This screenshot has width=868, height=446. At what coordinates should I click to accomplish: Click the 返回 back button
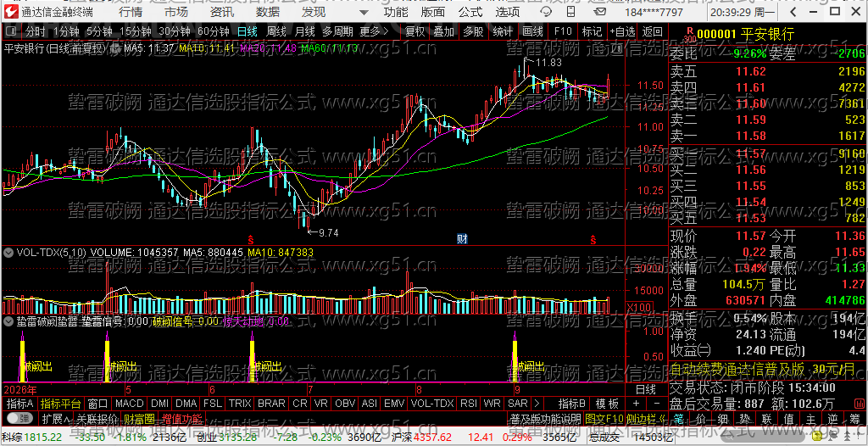653,31
